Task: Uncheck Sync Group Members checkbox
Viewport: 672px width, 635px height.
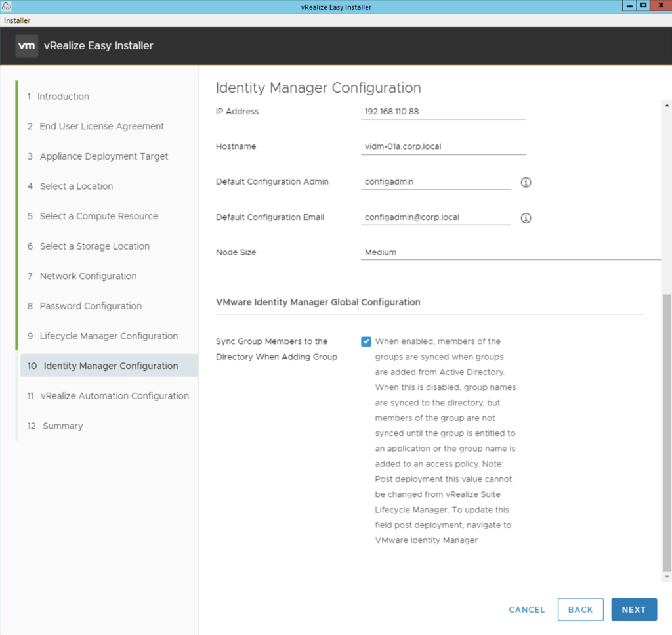Action: tap(366, 341)
